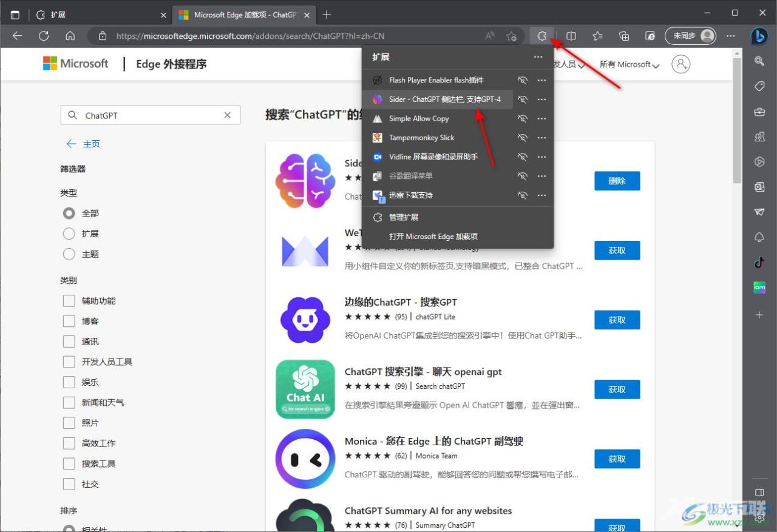
Task: Open the tab actions menu icon
Action: pyautogui.click(x=15, y=15)
